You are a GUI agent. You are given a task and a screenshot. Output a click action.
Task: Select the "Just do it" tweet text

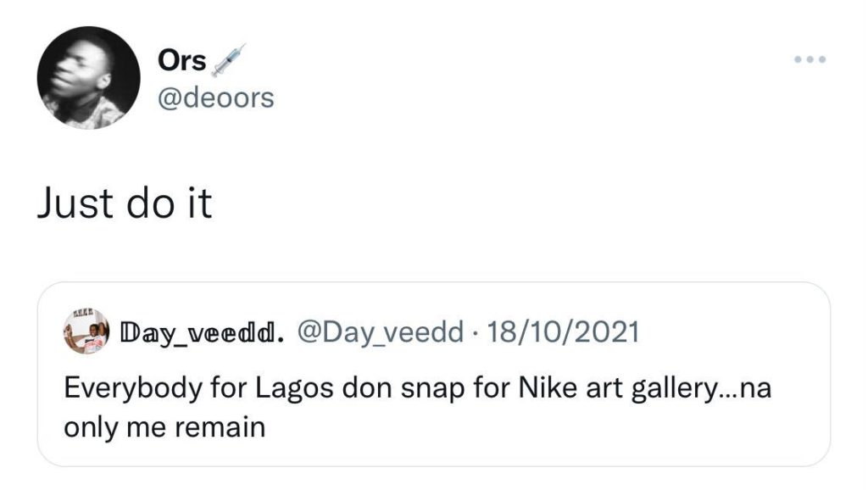pyautogui.click(x=125, y=204)
